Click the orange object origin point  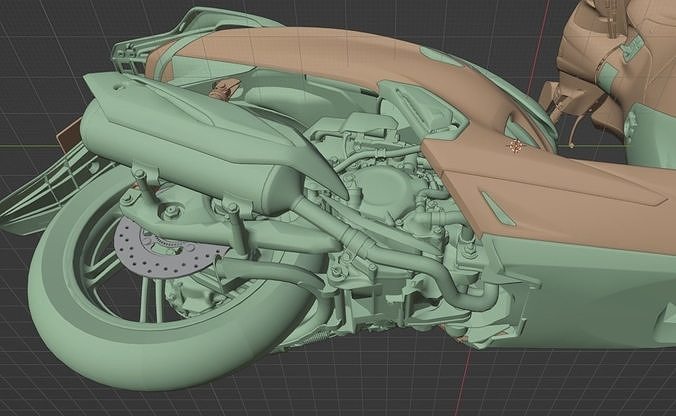pos(516,147)
